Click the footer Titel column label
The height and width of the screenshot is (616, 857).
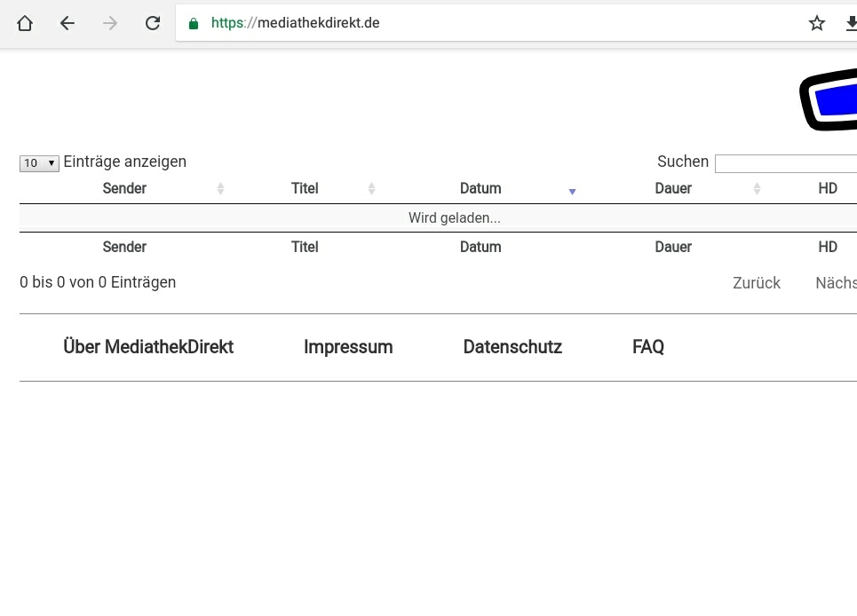[305, 247]
